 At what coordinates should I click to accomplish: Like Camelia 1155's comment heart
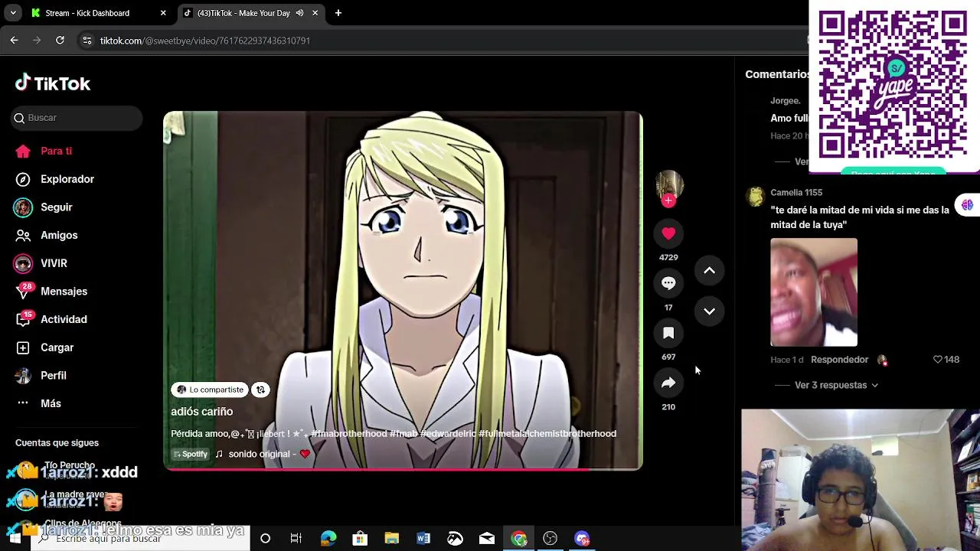(x=938, y=360)
